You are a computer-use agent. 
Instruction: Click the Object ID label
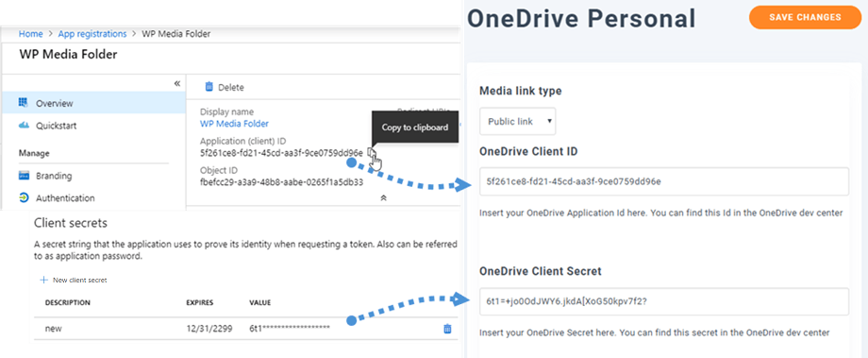coord(219,170)
